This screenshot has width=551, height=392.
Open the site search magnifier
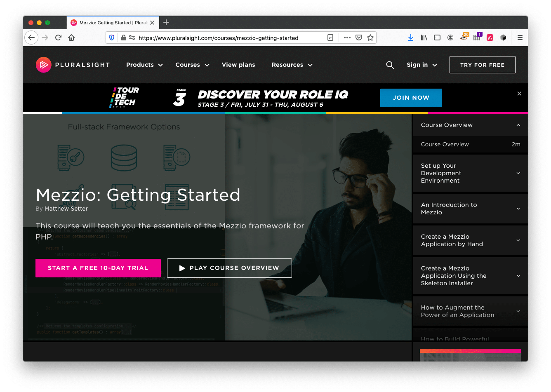point(390,65)
